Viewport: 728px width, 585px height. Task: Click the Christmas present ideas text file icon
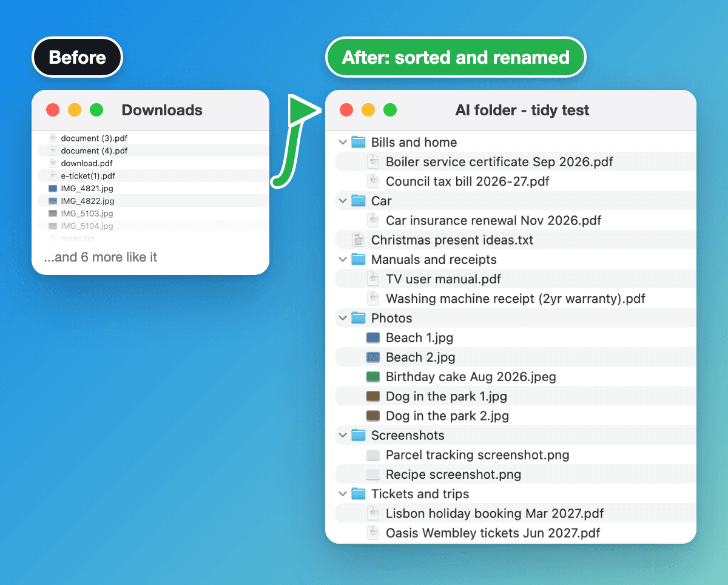(359, 240)
